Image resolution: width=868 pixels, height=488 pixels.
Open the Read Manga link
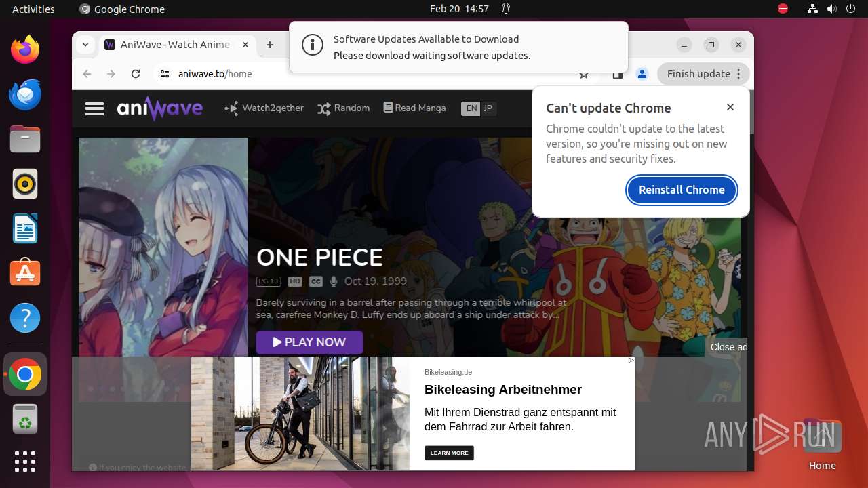[x=414, y=108]
